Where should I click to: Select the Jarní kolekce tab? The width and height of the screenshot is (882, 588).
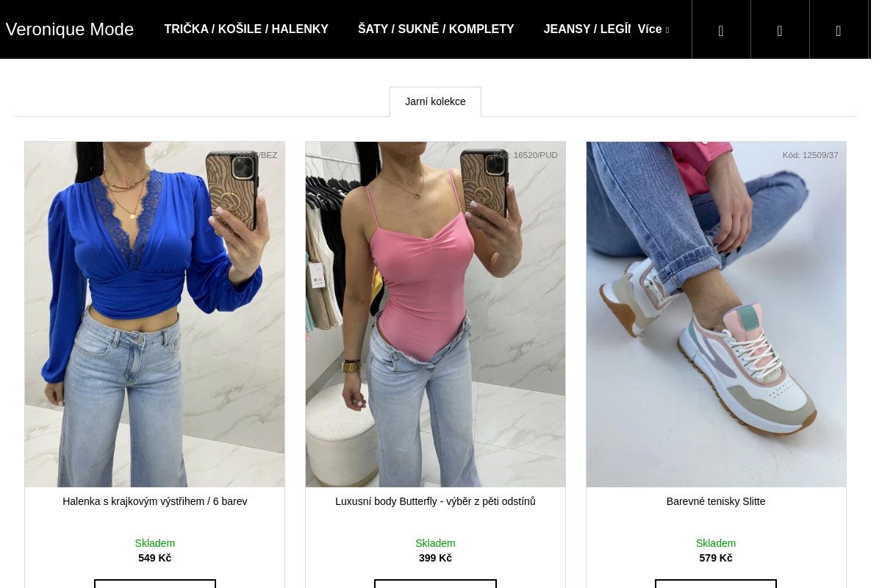[x=435, y=101]
